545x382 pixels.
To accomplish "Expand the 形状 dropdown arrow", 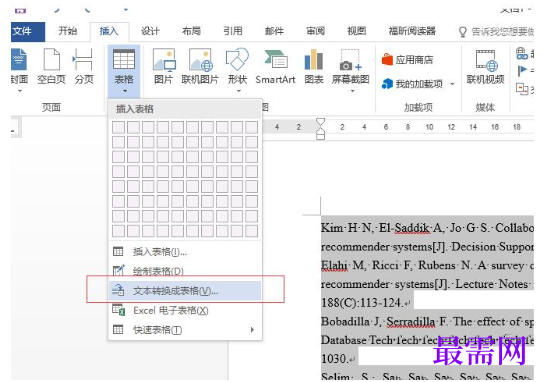I will pos(239,91).
